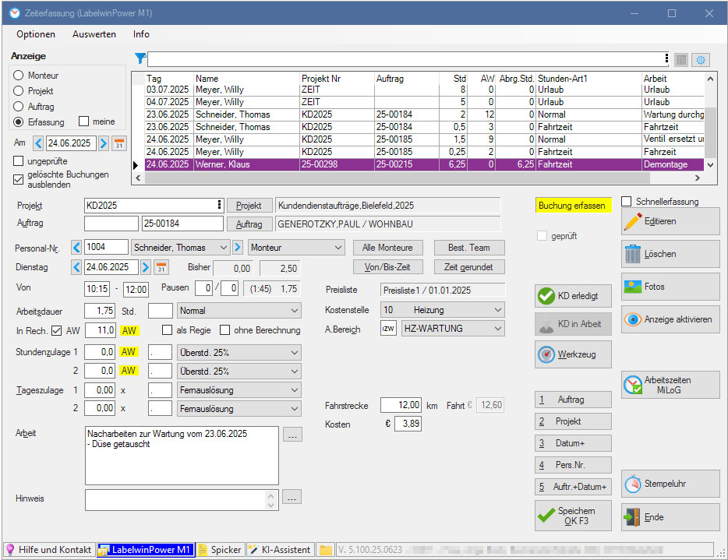This screenshot has height=560, width=728.
Task: Click the funnel filter icon above the table
Action: click(x=140, y=58)
